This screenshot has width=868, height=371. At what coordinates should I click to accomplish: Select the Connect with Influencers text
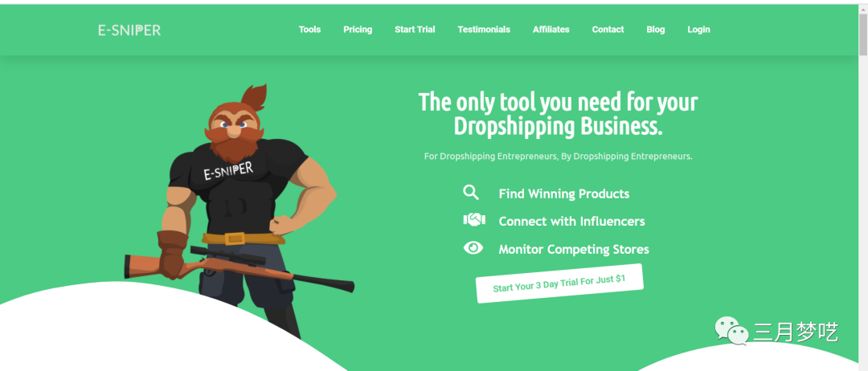[x=571, y=221]
